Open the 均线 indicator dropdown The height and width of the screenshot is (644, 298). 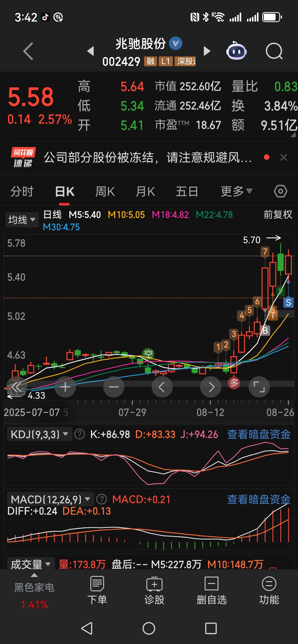(22, 220)
